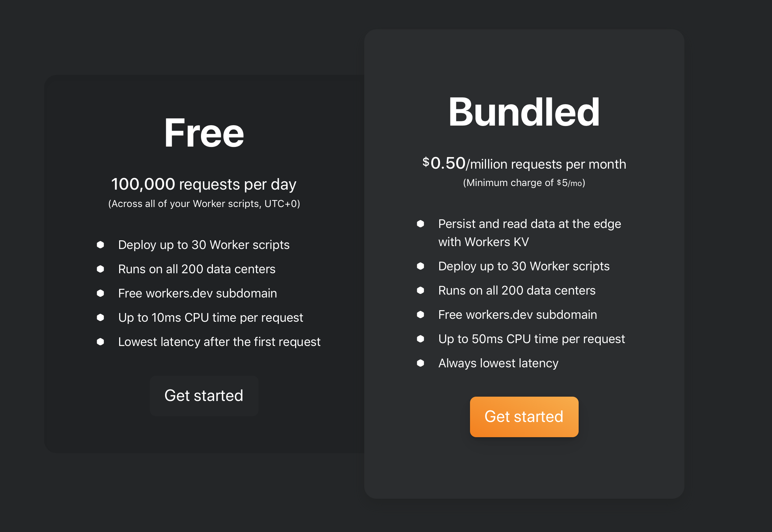Viewport: 772px width, 532px height.
Task: Click the bullet icon beside 'Runs on all 200 data centers'
Action: [100, 269]
